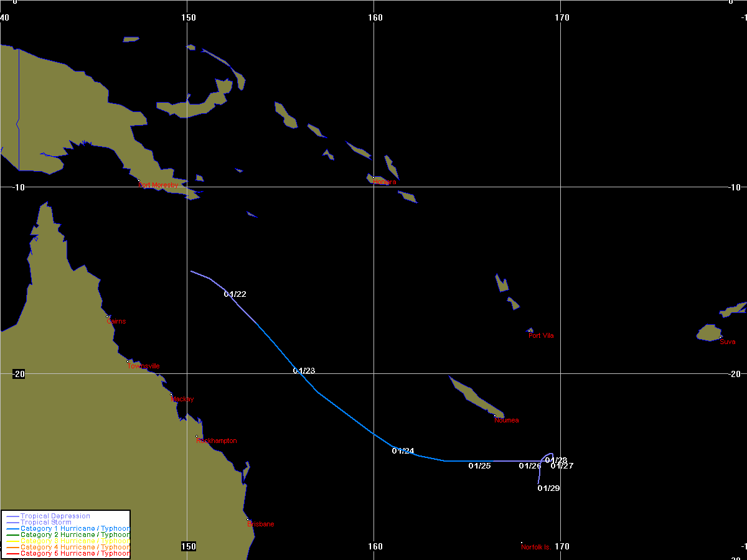Viewport: 747px width, 560px height.
Task: Click the Tropical Depression legend entry
Action: pos(55,516)
